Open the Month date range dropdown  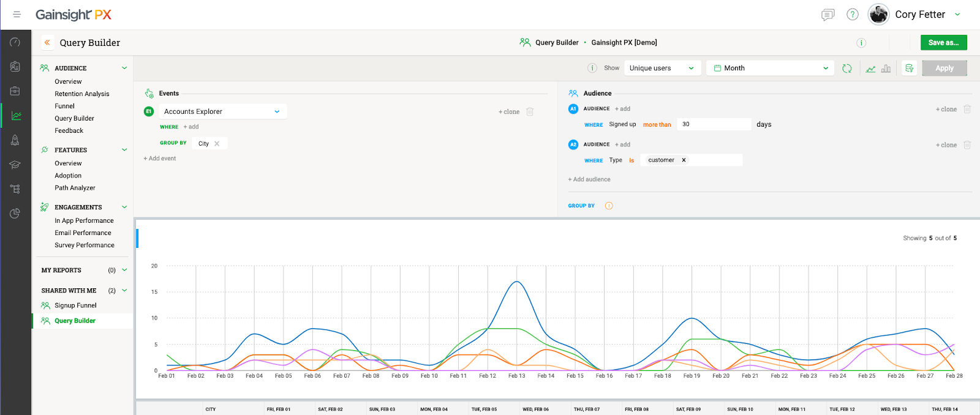click(x=771, y=69)
